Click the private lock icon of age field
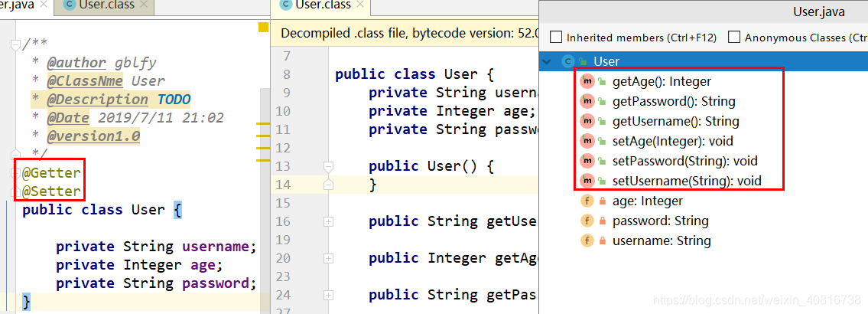Screen dimensions: 868x314 pyautogui.click(x=603, y=201)
